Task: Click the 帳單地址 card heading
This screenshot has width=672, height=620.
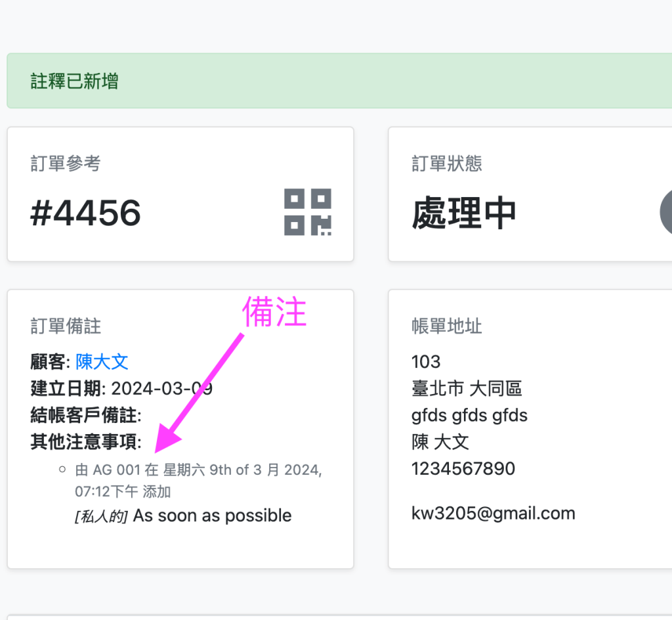Action: pos(447,326)
